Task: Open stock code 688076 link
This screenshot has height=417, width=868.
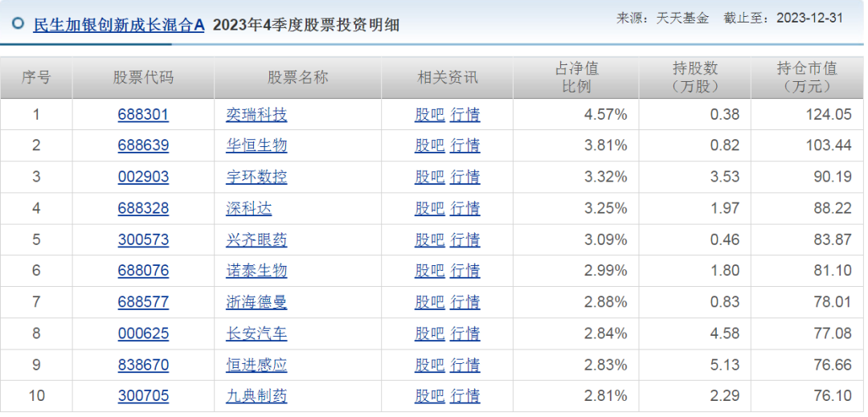Action: point(143,271)
